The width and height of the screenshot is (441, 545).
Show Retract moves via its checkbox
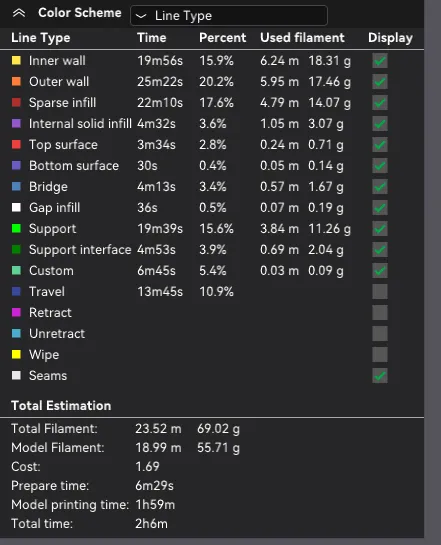click(x=380, y=312)
